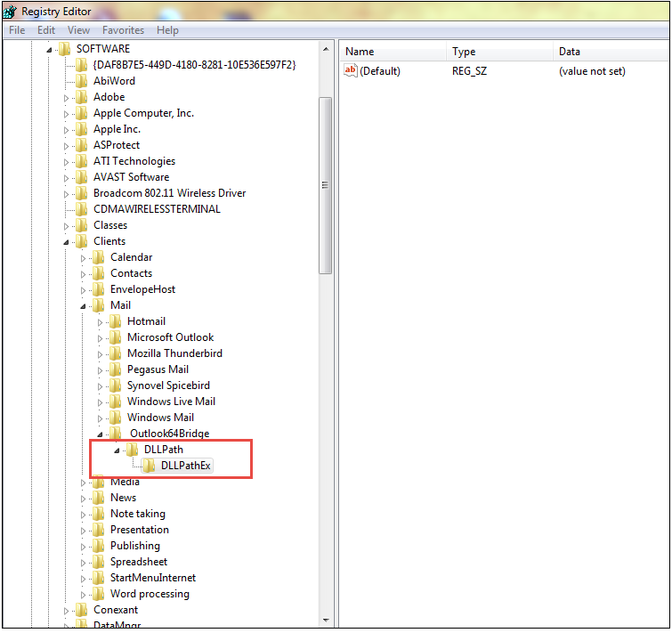Click the DLLPathEx folder icon
The height and width of the screenshot is (641, 672).
[150, 466]
